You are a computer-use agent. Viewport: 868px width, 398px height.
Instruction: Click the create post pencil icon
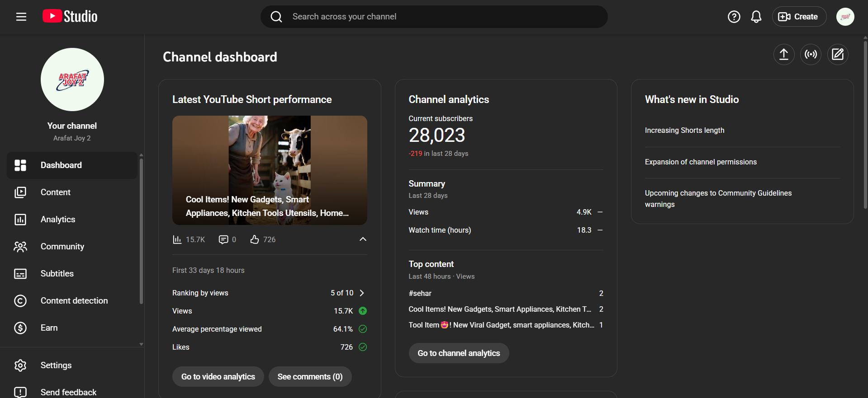838,55
